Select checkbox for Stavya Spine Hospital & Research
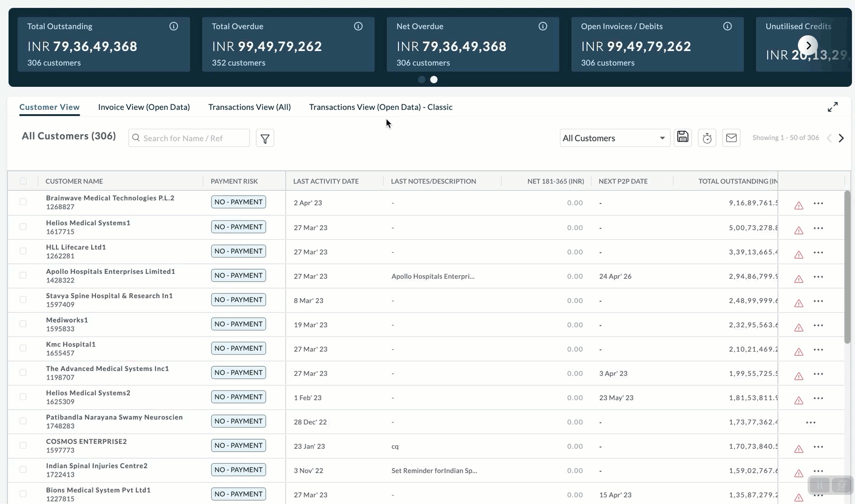 coord(23,299)
